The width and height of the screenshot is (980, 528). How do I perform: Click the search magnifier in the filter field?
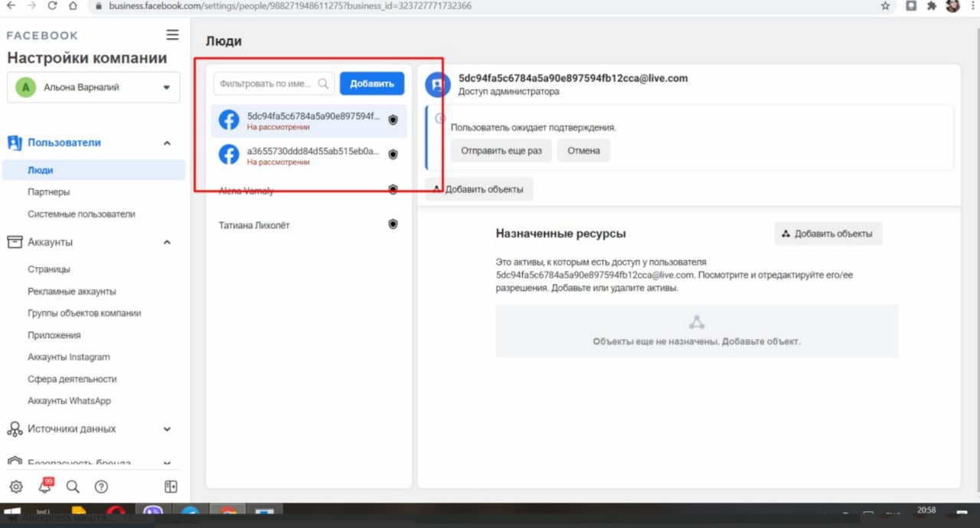[x=324, y=83]
